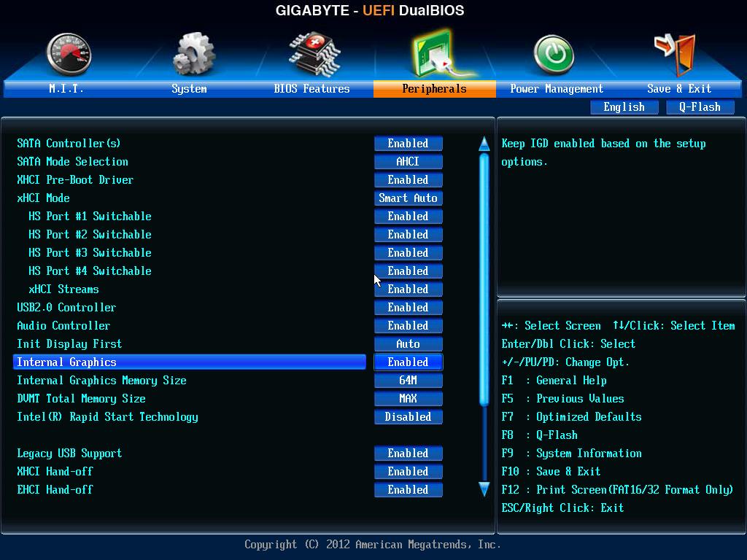
Task: Select Internal Graphics Memory Size label
Action: click(x=101, y=380)
